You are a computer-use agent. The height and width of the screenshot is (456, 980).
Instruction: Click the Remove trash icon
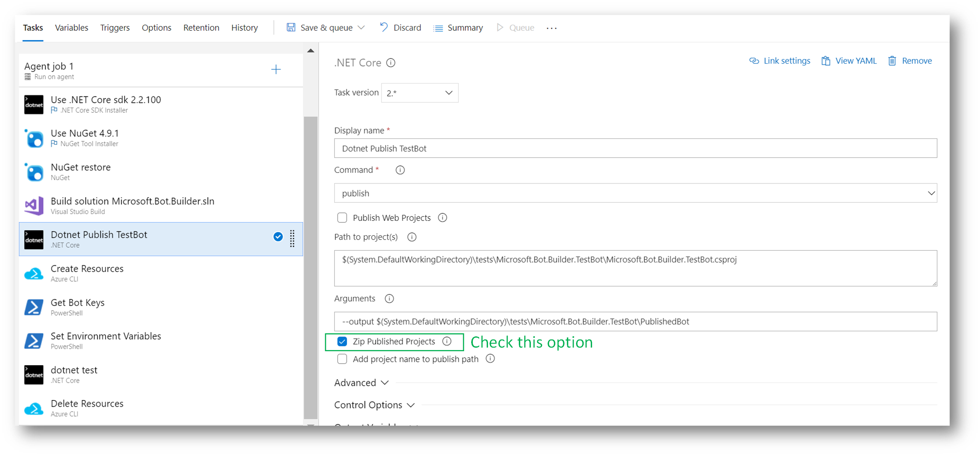892,61
